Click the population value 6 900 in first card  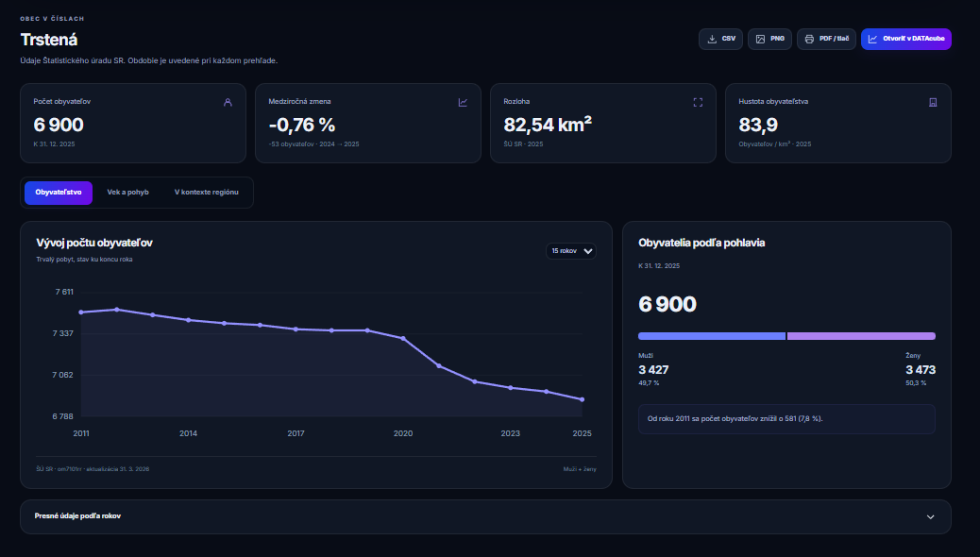tap(59, 125)
